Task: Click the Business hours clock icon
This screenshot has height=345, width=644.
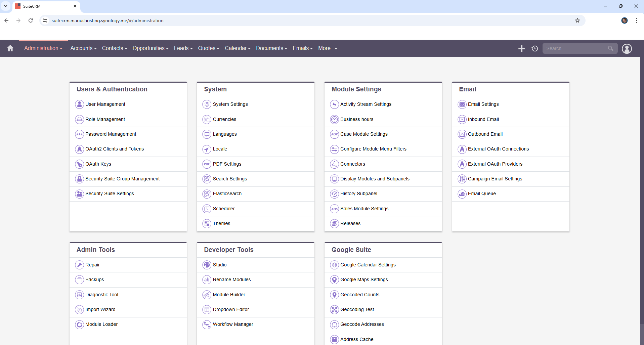Action: pos(334,119)
